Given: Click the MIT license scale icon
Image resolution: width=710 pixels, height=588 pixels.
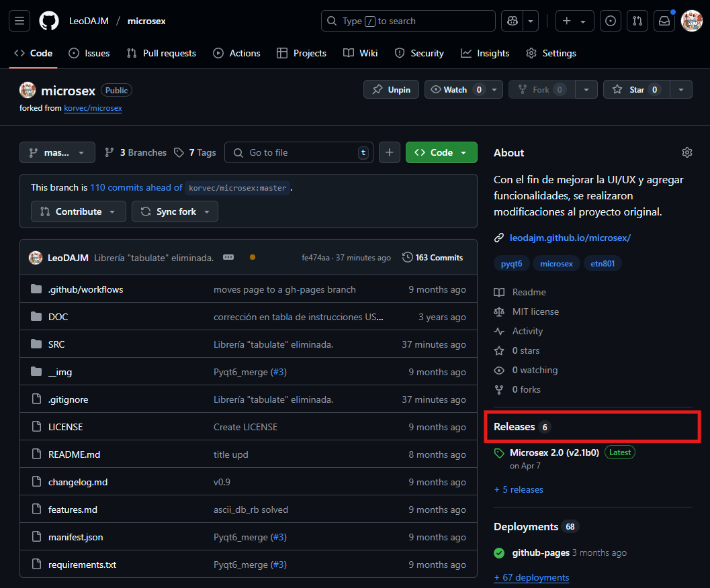Looking at the screenshot, I should pos(499,312).
